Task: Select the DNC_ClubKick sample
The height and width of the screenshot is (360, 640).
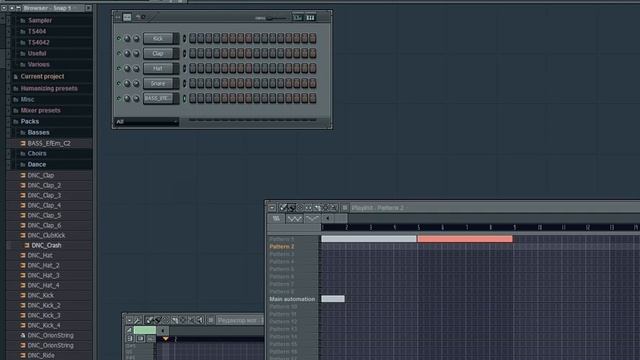Action: click(46, 235)
